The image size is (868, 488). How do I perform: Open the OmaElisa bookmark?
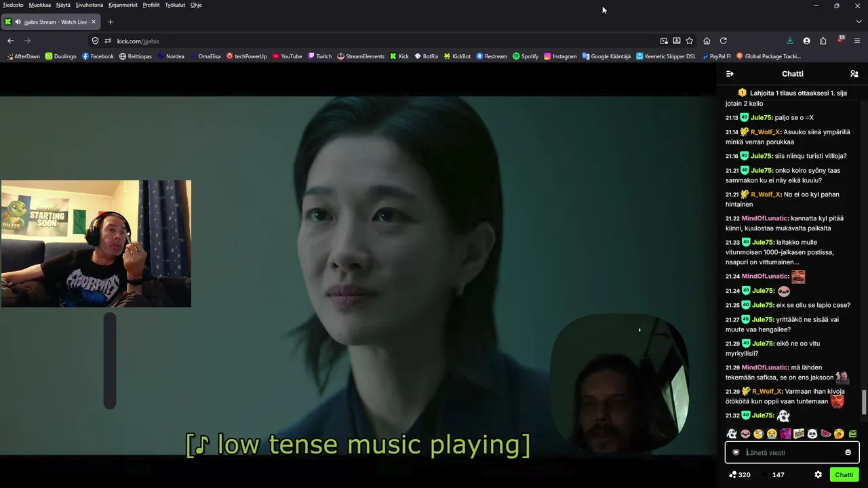(205, 56)
